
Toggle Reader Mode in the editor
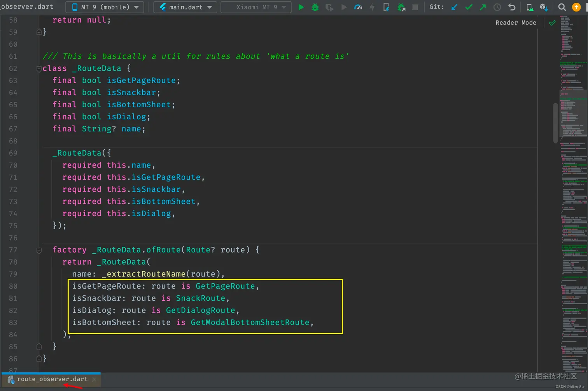516,23
